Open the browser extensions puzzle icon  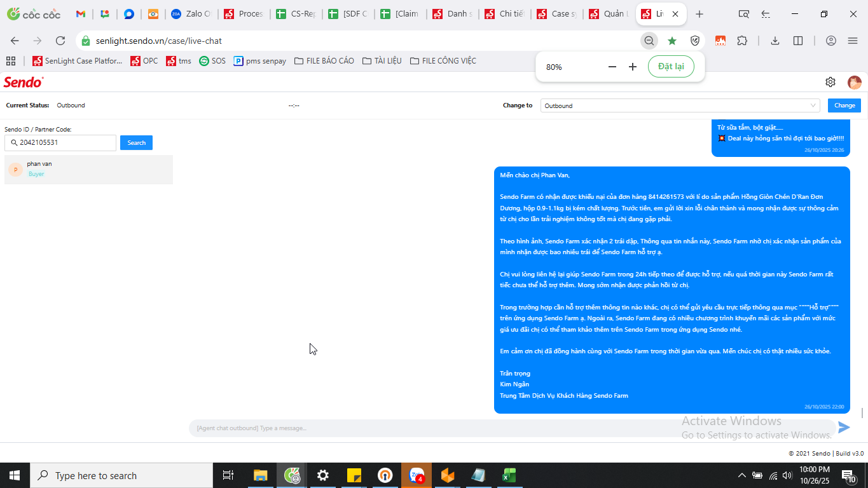pos(742,41)
